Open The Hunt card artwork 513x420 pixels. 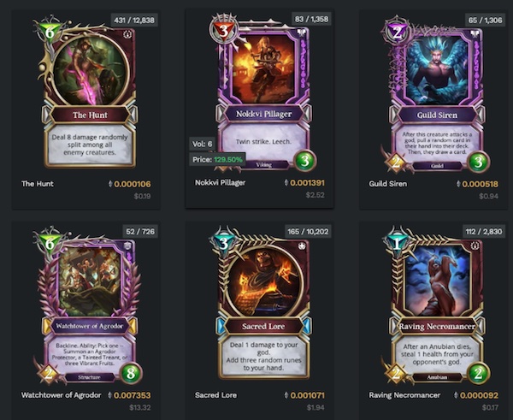pyautogui.click(x=89, y=93)
